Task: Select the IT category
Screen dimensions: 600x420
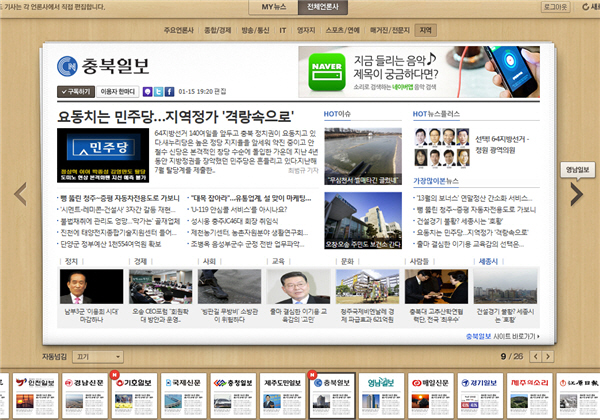Action: coord(283,30)
